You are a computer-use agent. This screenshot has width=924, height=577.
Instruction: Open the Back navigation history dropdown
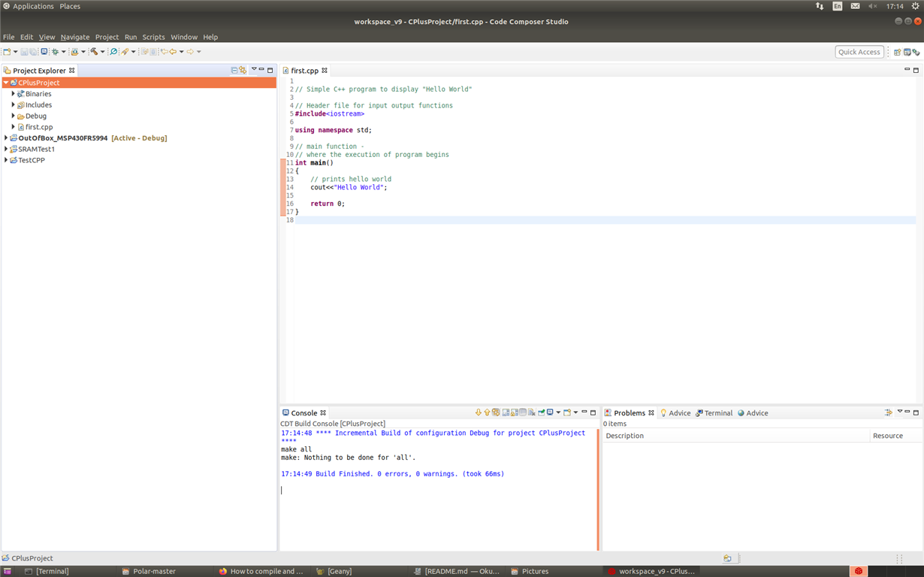[x=182, y=52]
